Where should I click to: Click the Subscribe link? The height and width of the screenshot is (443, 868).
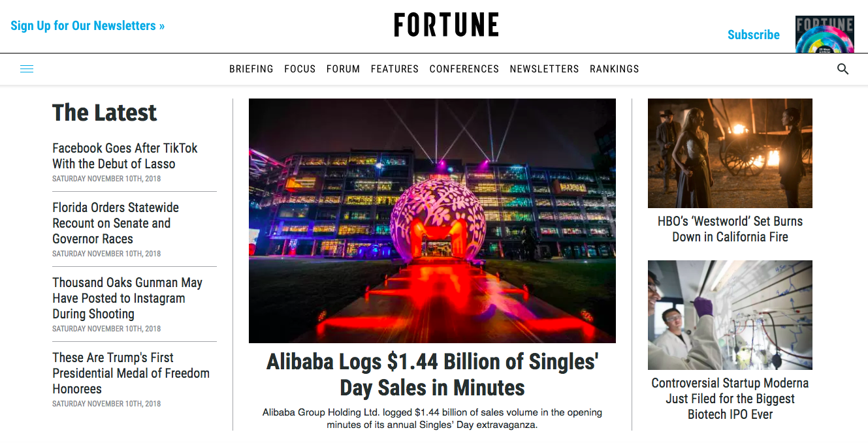coord(753,35)
